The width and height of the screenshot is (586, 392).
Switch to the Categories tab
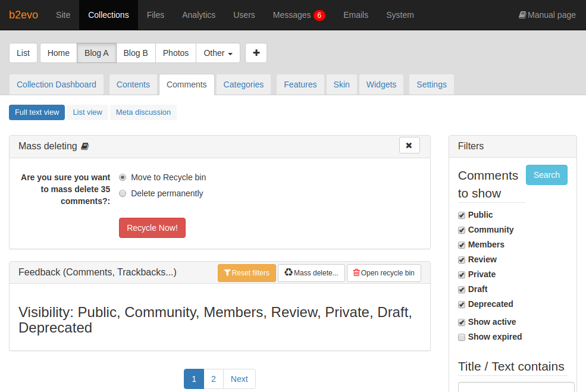[244, 84]
